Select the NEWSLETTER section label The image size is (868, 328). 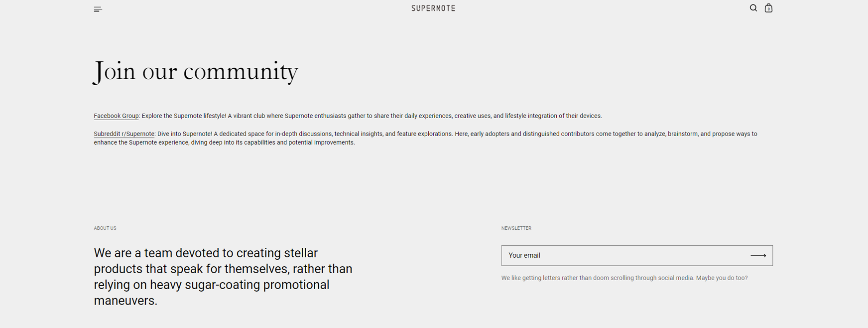tap(516, 228)
